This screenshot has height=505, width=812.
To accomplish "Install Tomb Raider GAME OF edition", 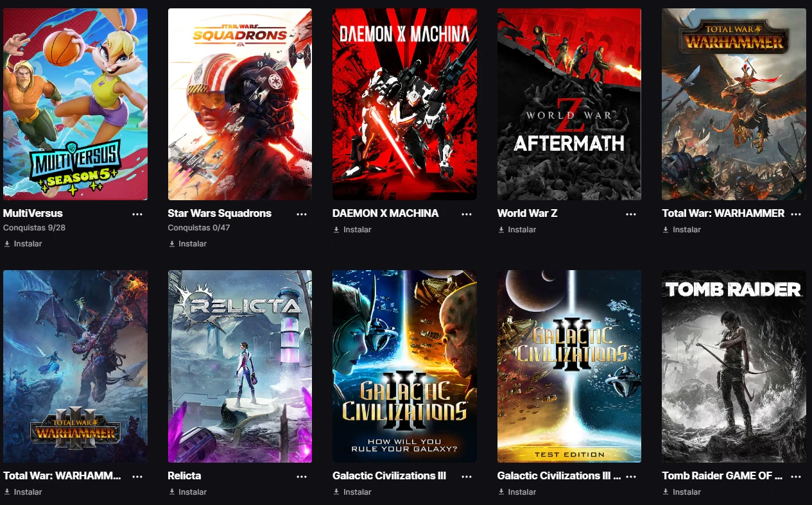I will click(682, 492).
